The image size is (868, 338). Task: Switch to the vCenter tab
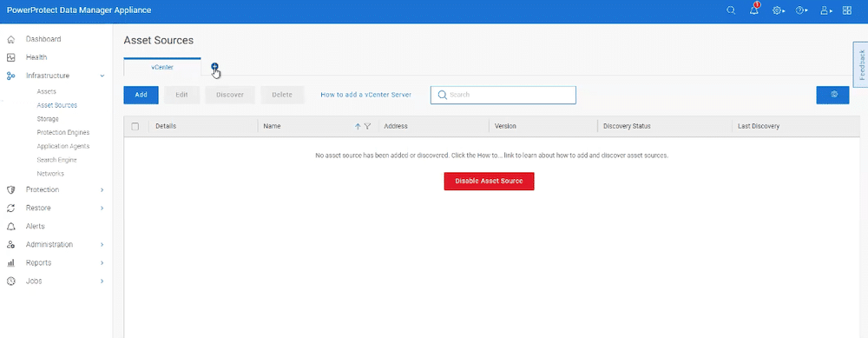coord(162,67)
